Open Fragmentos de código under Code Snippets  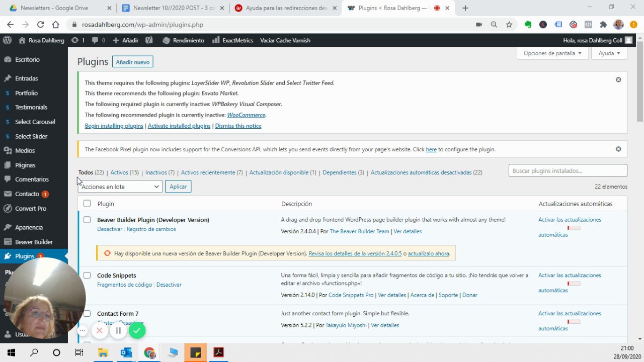(124, 285)
